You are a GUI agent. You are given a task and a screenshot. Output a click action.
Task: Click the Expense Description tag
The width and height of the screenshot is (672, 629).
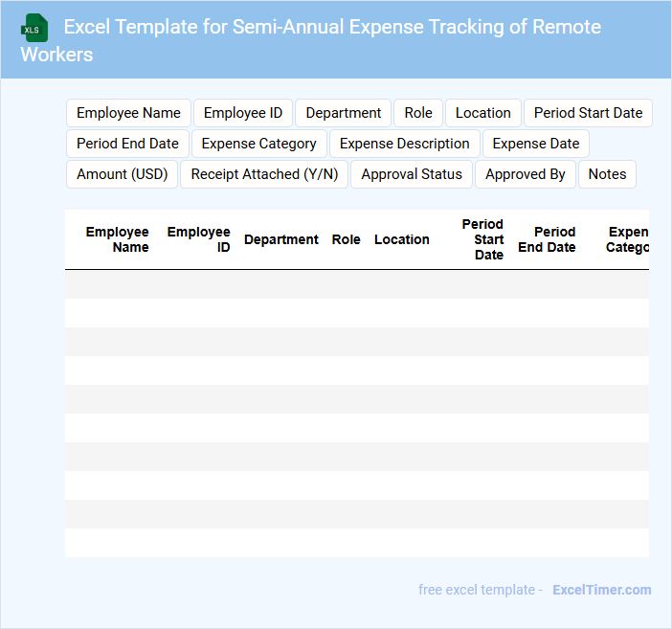(x=404, y=144)
